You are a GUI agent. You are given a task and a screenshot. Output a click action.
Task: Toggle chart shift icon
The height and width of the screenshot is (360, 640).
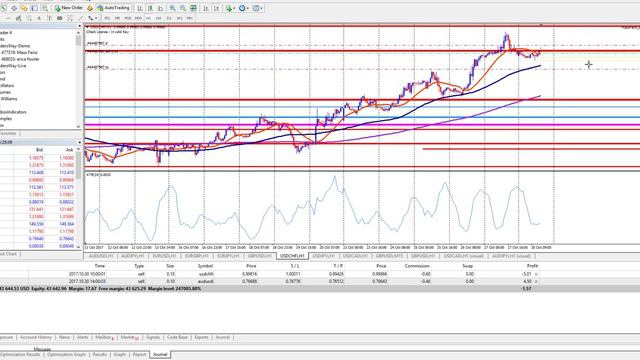[216, 8]
